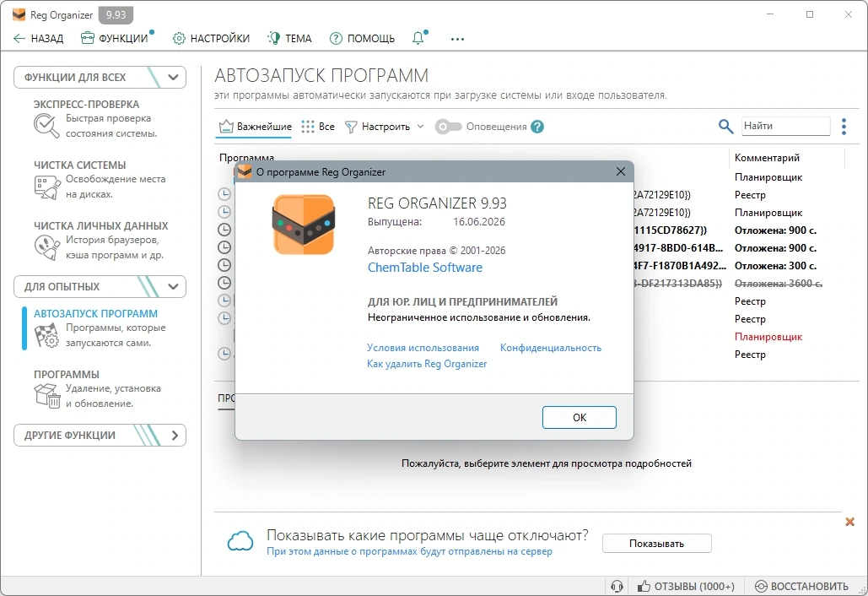
Task: Open the ПОМОЩЬ help menu
Action: point(362,38)
